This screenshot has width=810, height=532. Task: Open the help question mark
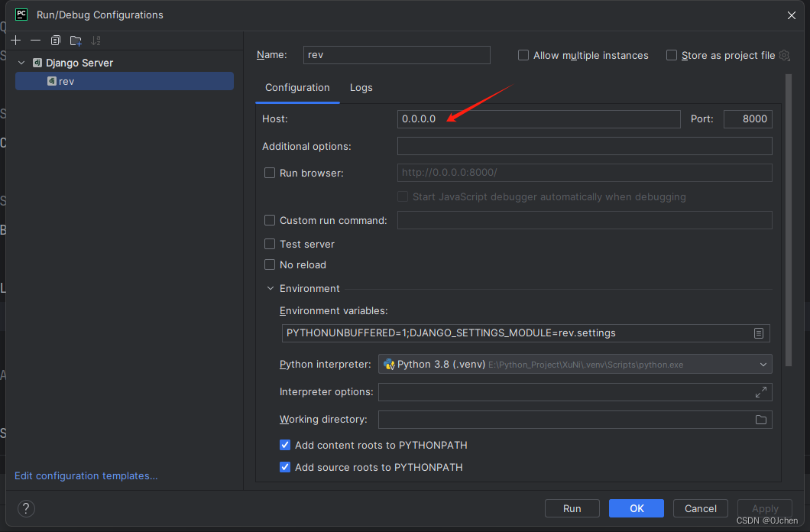[x=26, y=509]
